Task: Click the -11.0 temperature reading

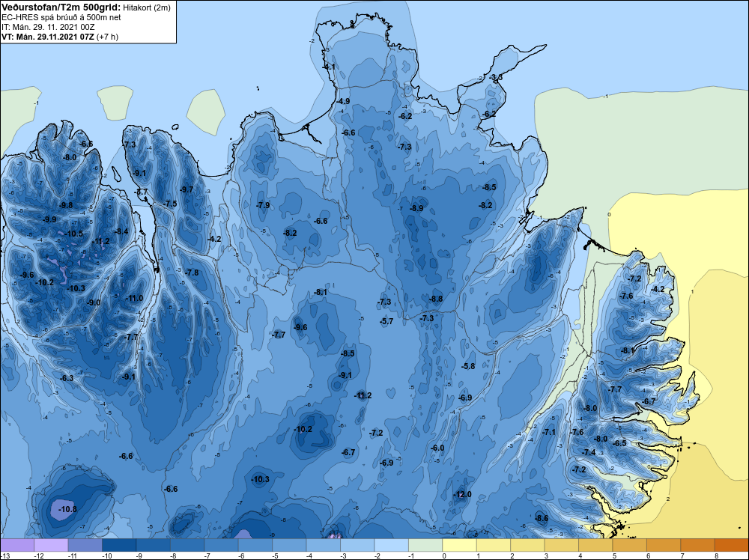Action: tap(134, 299)
